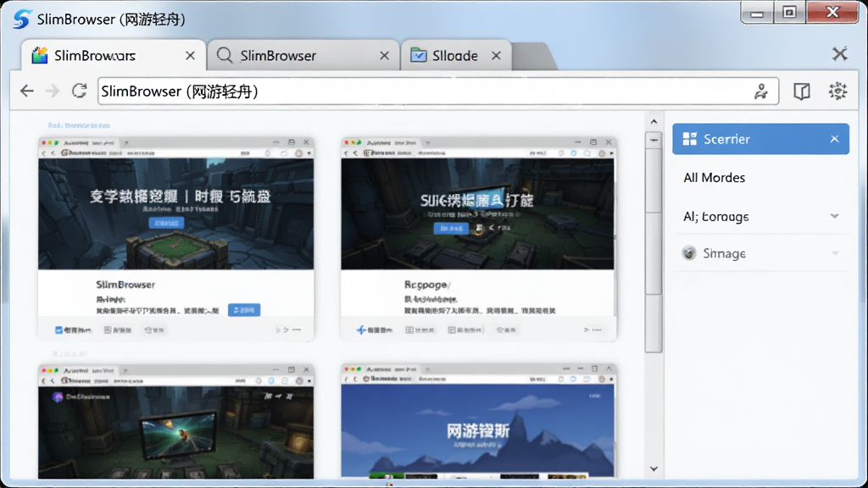Close the SlimBrowcars tab
Image resolution: width=868 pixels, height=488 pixels.
tap(190, 56)
